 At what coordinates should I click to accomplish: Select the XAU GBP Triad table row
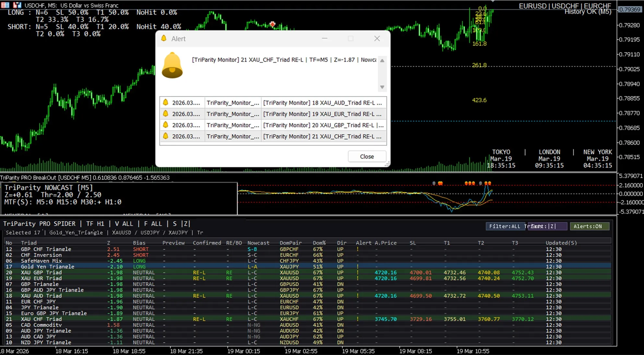41,273
